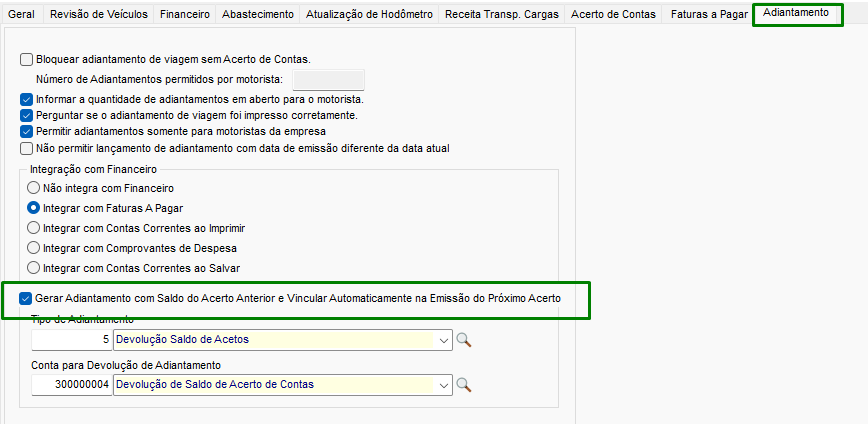Enable Não permitir lançamento com data diferente

point(26,148)
